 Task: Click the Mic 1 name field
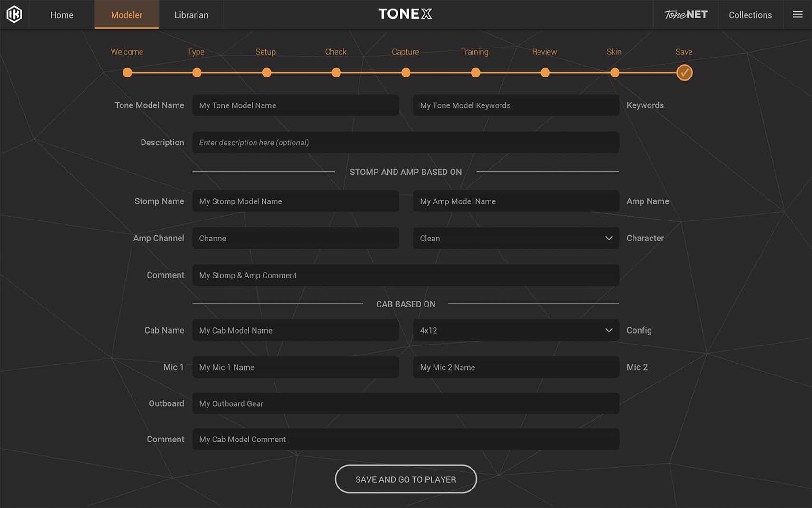[295, 367]
